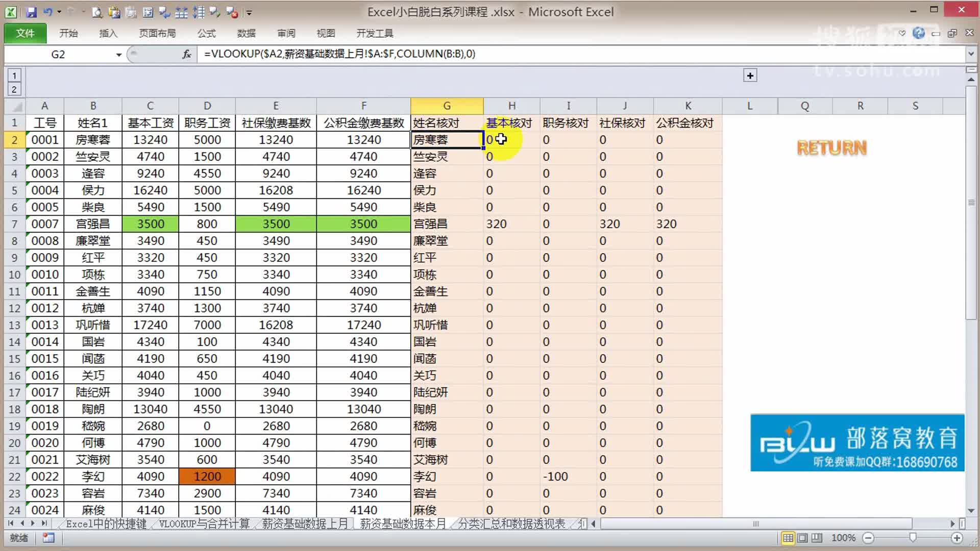Click the Help question mark icon

tap(919, 33)
